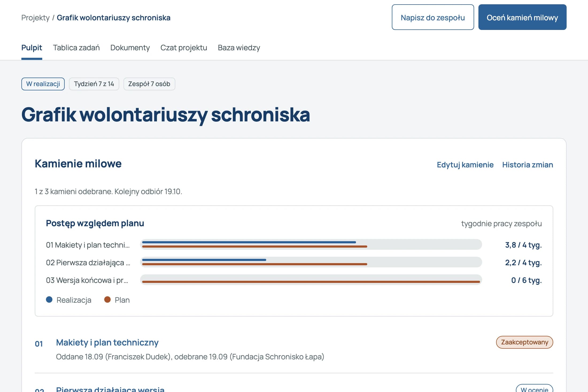The image size is (588, 392).
Task: Click 'Napisz do zespołu' button
Action: coord(433,17)
